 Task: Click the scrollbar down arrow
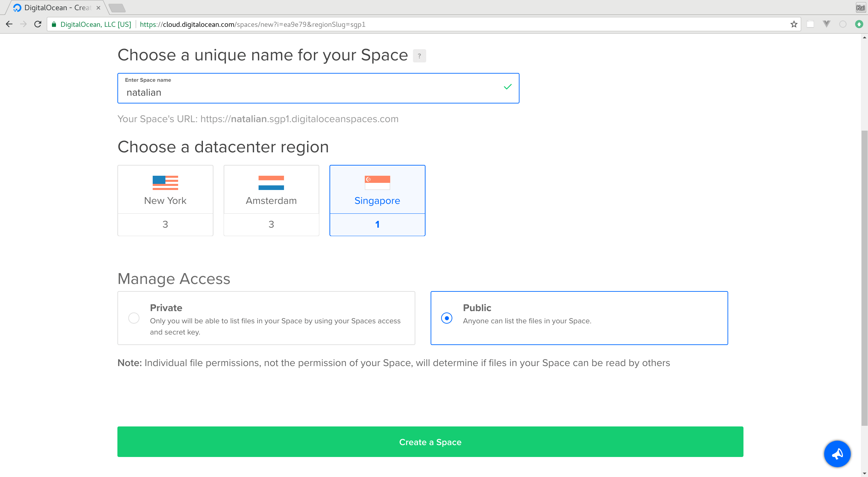tap(864, 474)
